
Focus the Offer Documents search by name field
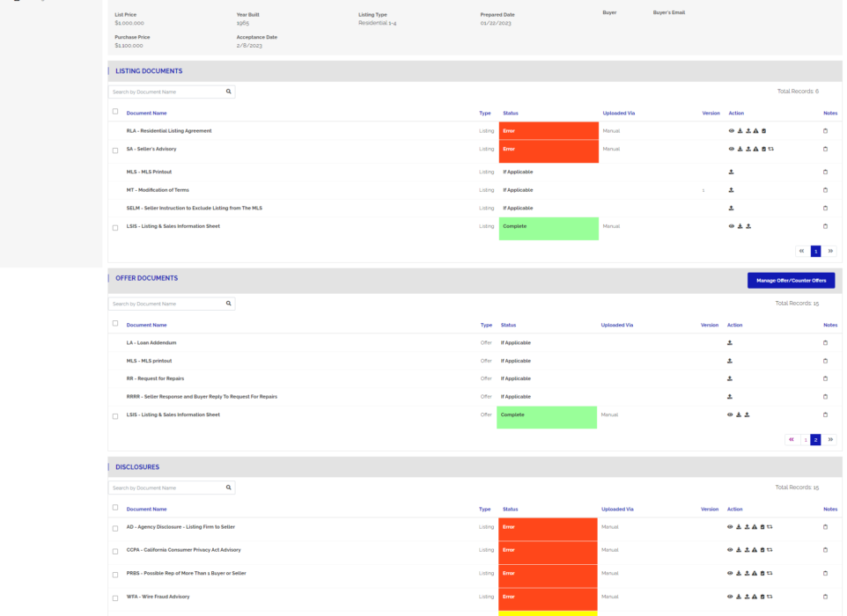166,304
